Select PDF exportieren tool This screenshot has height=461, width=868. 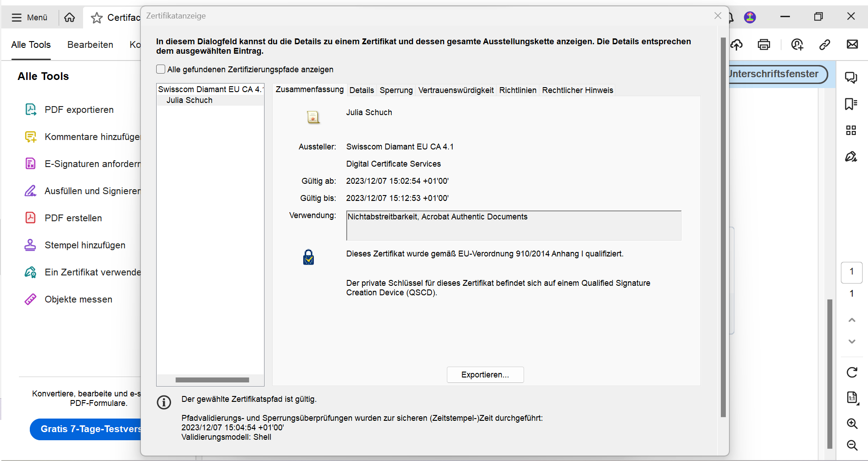pos(69,110)
